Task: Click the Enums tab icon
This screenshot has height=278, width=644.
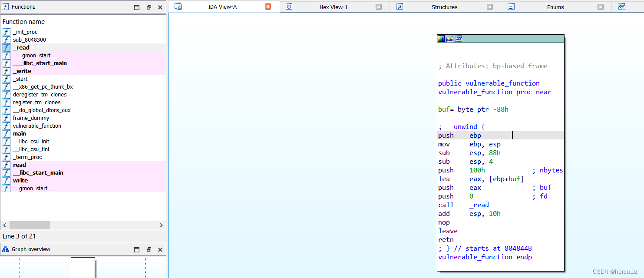Action: click(512, 7)
